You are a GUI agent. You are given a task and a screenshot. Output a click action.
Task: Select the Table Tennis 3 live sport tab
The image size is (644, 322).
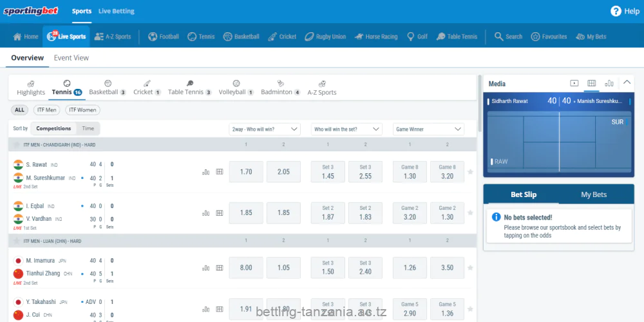pyautogui.click(x=190, y=88)
